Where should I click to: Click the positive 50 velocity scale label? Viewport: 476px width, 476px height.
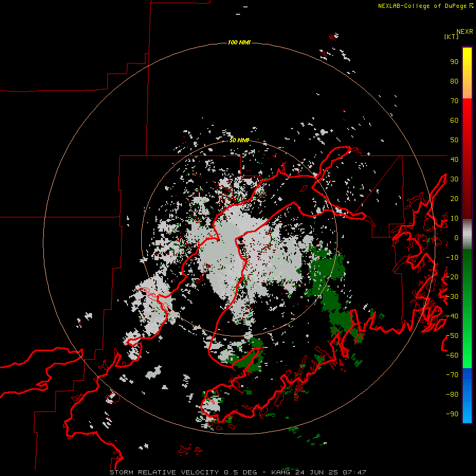(x=454, y=140)
